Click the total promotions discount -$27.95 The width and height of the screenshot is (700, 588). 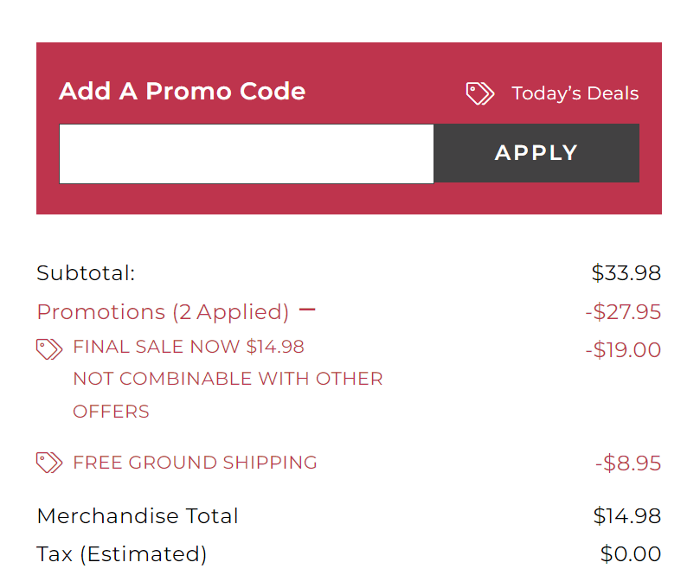pos(623,312)
